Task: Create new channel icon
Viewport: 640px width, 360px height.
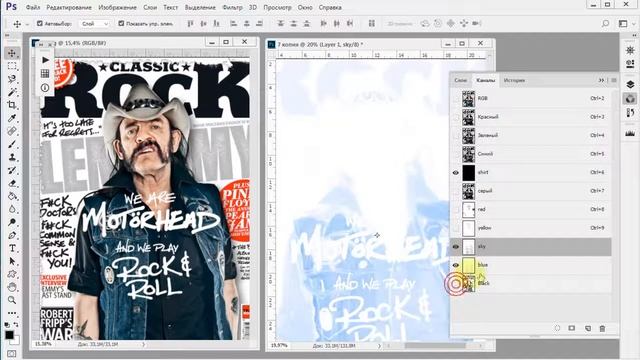Action: coord(588,328)
